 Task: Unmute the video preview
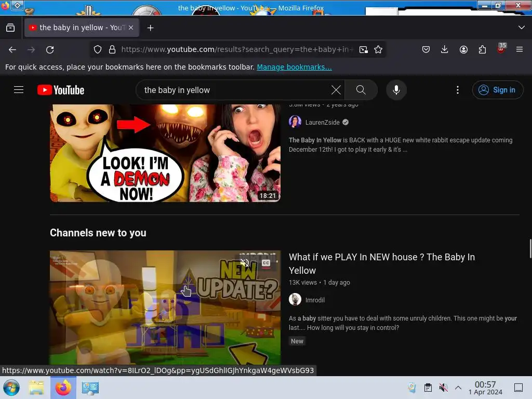[x=245, y=262]
